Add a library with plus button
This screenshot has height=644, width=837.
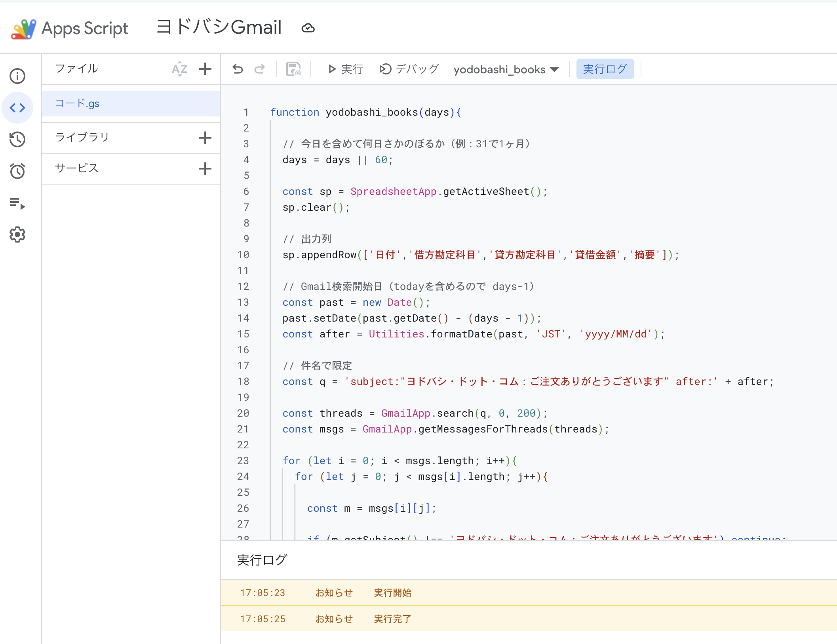[205, 138]
